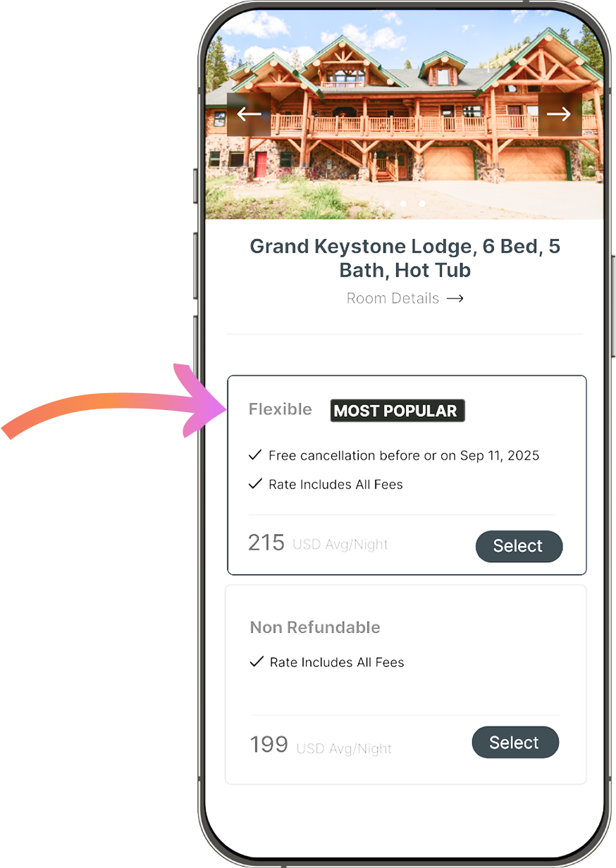This screenshot has height=868, width=616.
Task: Tap the last carousel pagination dot
Action: point(421,204)
